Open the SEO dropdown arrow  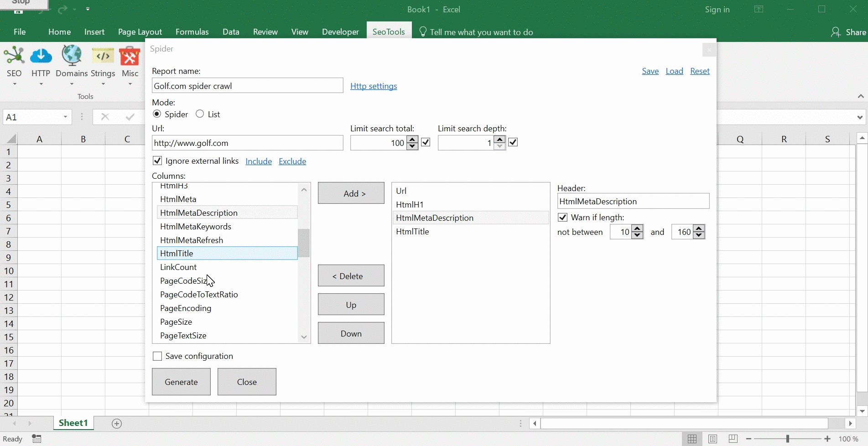pyautogui.click(x=14, y=84)
